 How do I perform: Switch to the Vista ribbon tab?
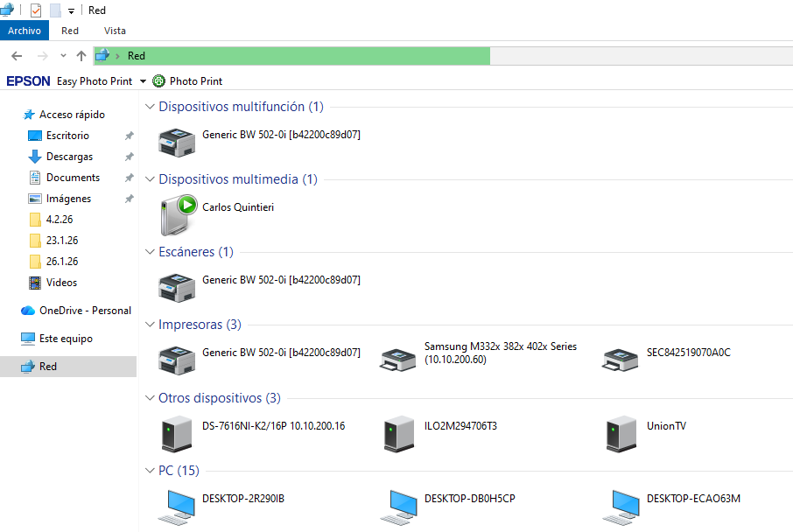tap(115, 31)
